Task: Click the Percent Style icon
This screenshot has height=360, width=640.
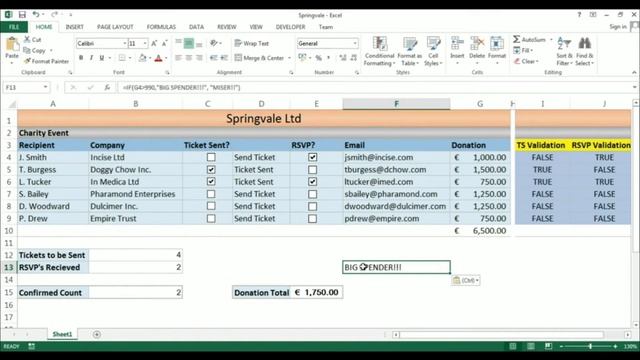Action: (318, 58)
